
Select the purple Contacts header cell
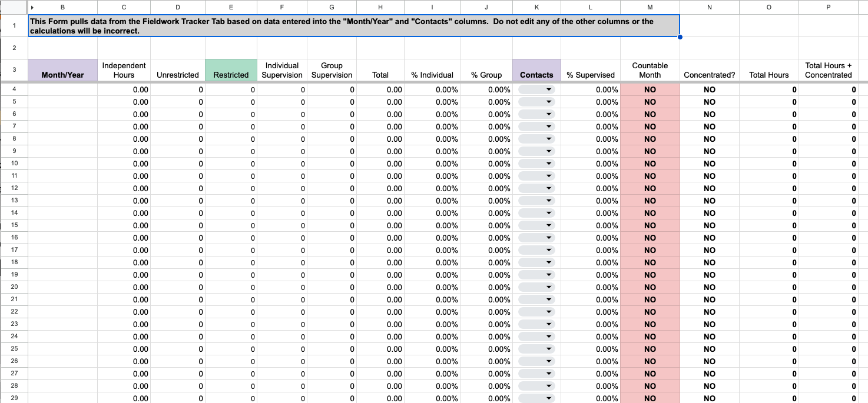point(536,70)
